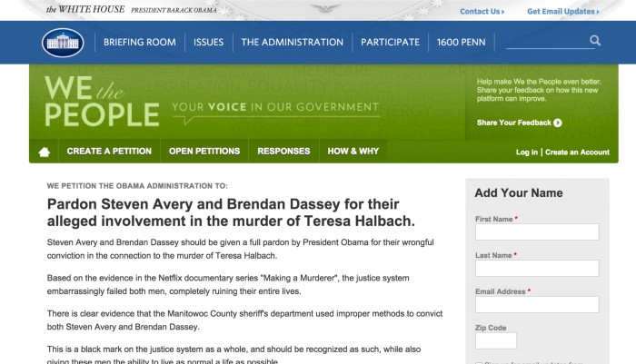
Task: Click the search magnifier icon
Action: point(595,41)
